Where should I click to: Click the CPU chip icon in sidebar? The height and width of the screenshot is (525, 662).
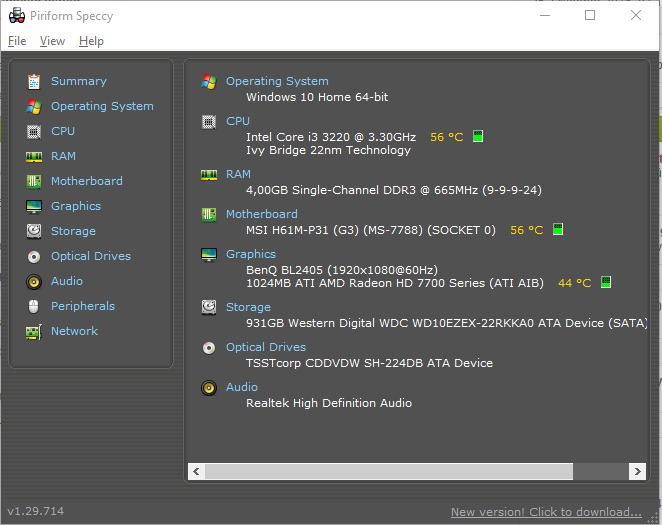tap(34, 132)
